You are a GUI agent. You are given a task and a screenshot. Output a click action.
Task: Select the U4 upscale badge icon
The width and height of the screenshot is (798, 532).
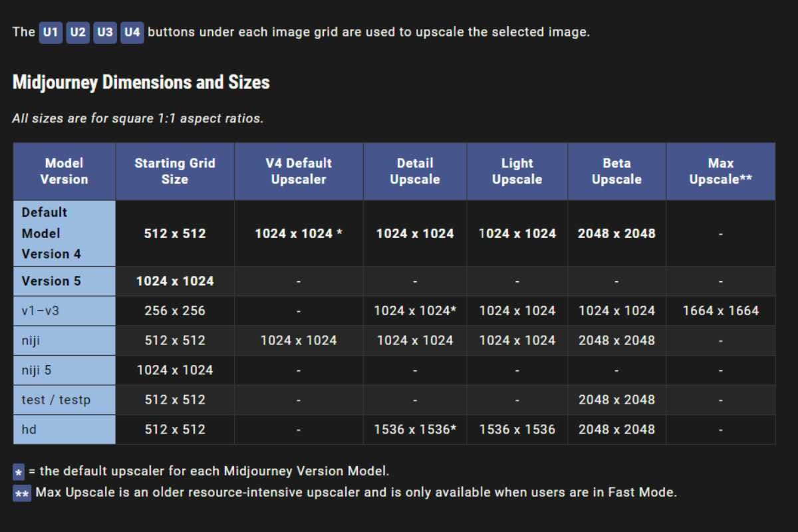click(x=132, y=32)
